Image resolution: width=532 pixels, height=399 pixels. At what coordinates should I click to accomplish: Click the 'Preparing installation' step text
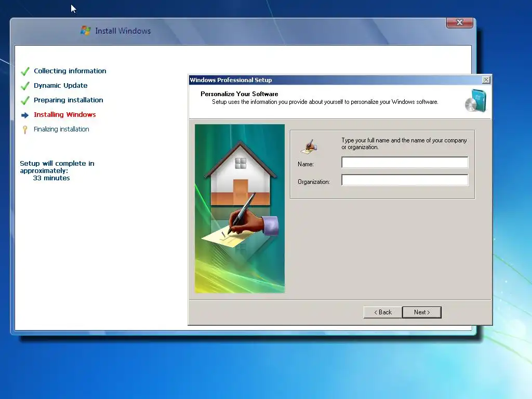(68, 100)
